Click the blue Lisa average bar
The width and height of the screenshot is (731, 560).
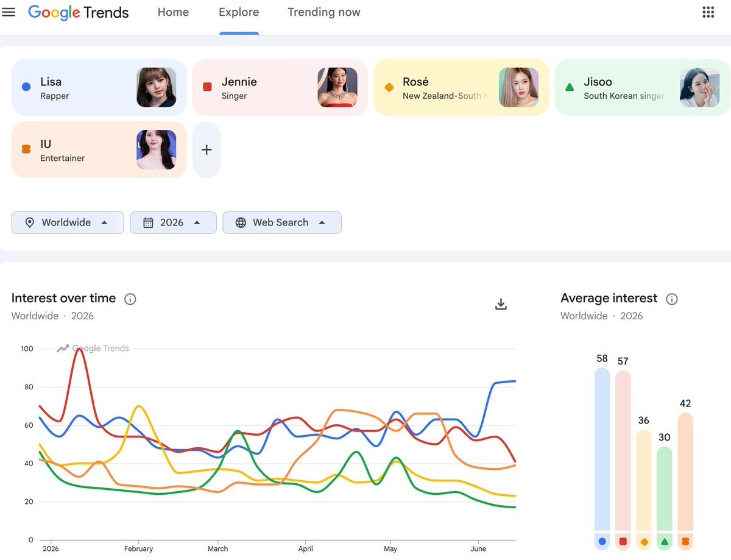click(602, 448)
